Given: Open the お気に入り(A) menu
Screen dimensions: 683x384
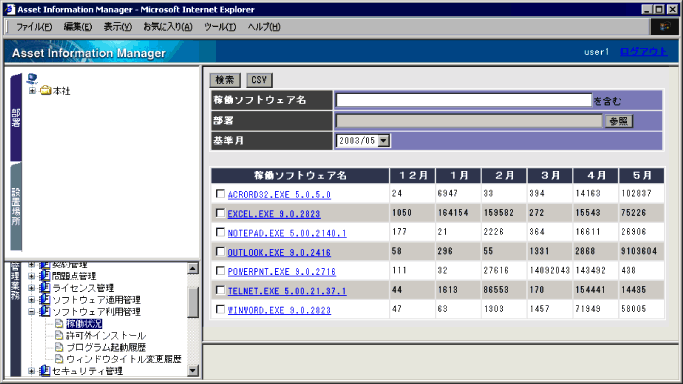Looking at the screenshot, I should 168,27.
